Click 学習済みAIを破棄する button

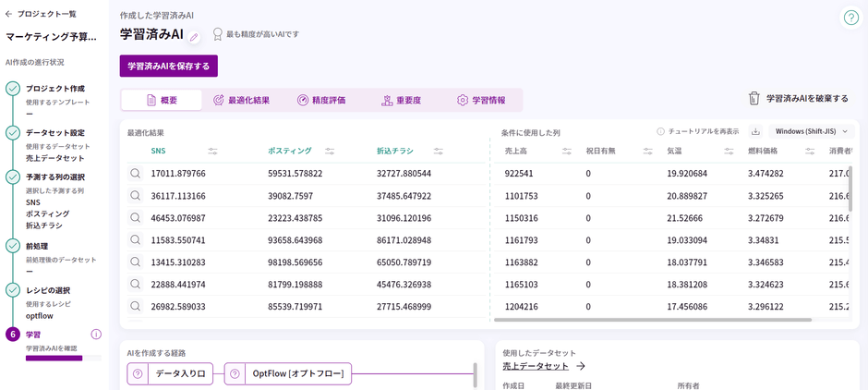pos(798,98)
